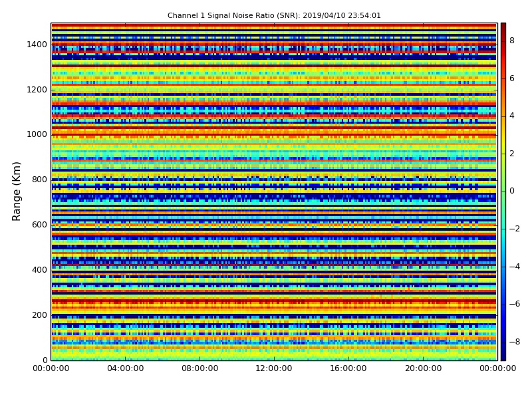Click the 0 range tick label on y-axis

(45, 360)
